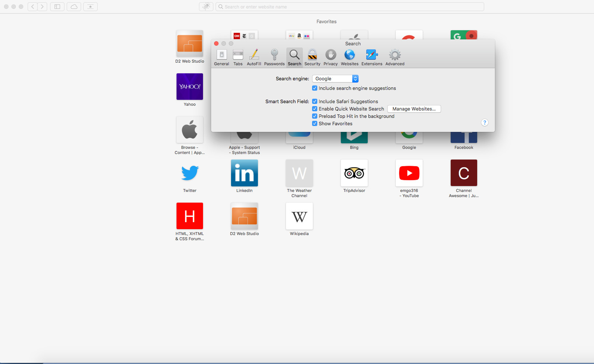
Task: Toggle Include Safari Suggestions checkbox
Action: click(x=315, y=102)
